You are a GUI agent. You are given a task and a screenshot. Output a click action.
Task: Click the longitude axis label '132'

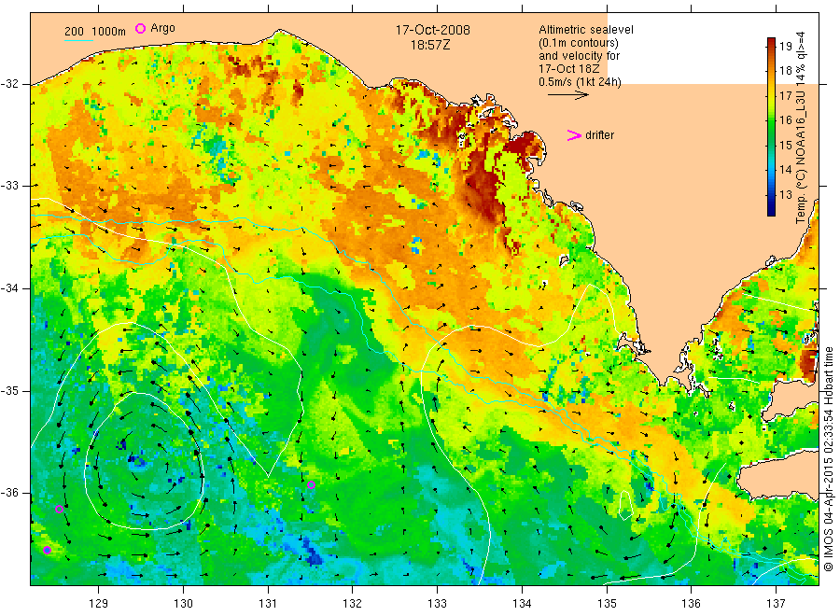click(x=353, y=604)
